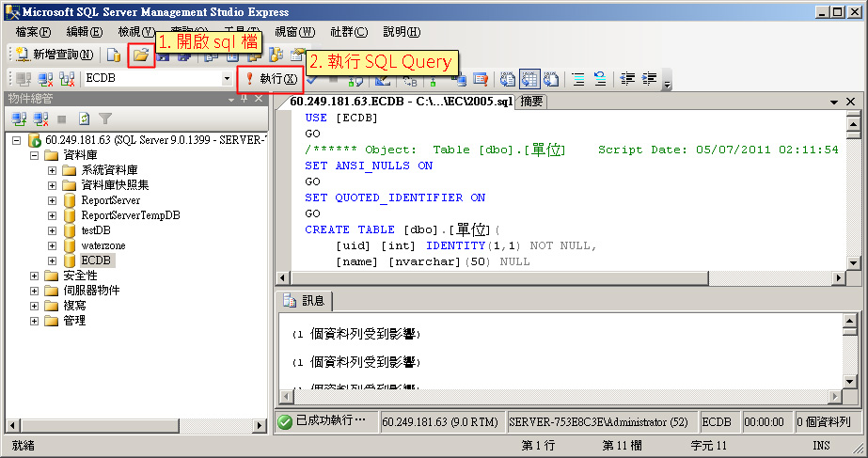Click the Object Explorer Disconnect icon
Screen dimensions: 868x458
[40, 118]
